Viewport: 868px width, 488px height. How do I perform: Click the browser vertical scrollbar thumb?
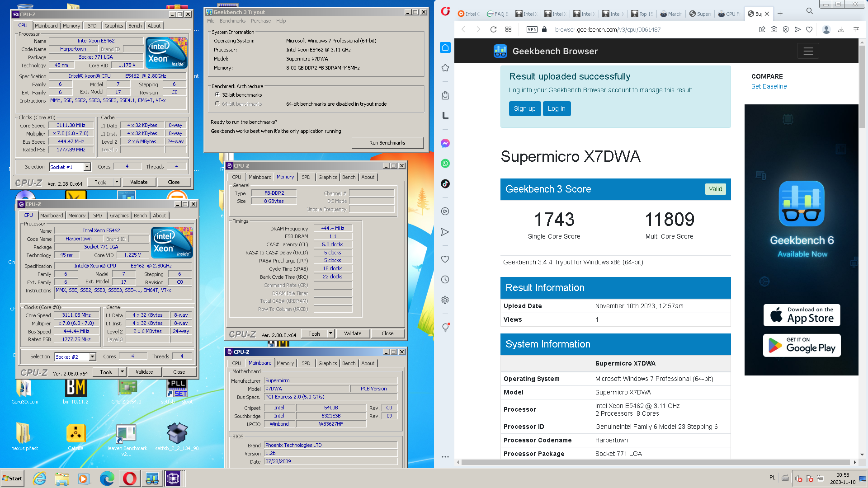pyautogui.click(x=862, y=86)
